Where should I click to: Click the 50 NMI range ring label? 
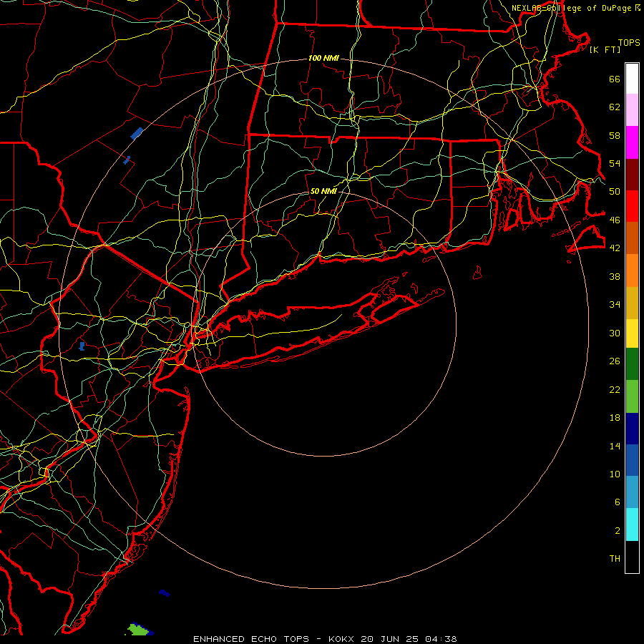[x=323, y=191]
